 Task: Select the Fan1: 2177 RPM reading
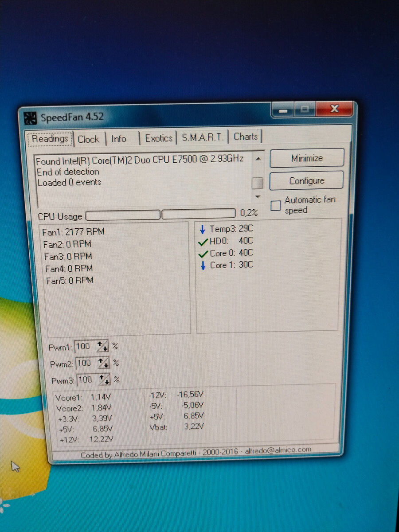tap(74, 231)
